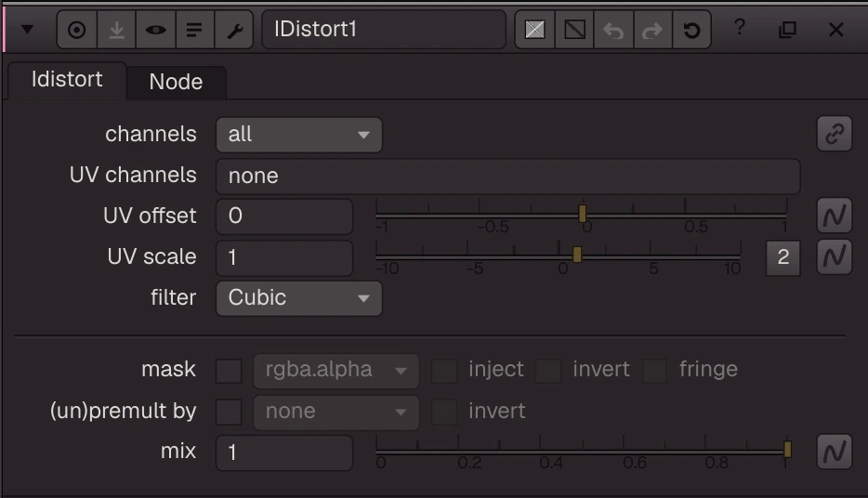Float the panel using the window icon
868x498 pixels.
pyautogui.click(x=787, y=30)
